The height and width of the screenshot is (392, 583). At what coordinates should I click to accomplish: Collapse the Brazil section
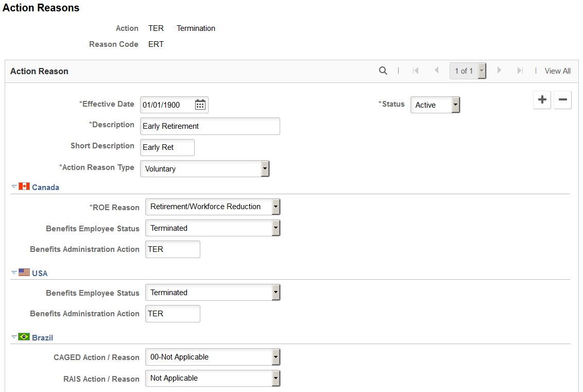tap(14, 337)
